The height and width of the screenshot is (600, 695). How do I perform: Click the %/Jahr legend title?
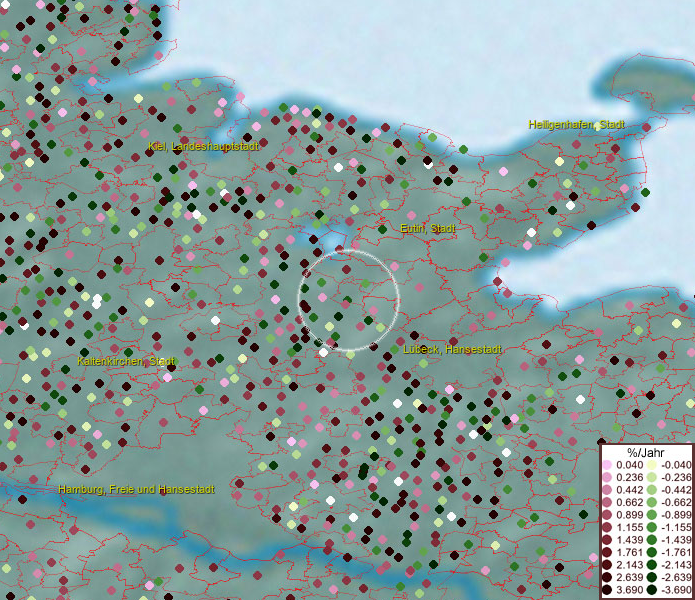point(645,452)
